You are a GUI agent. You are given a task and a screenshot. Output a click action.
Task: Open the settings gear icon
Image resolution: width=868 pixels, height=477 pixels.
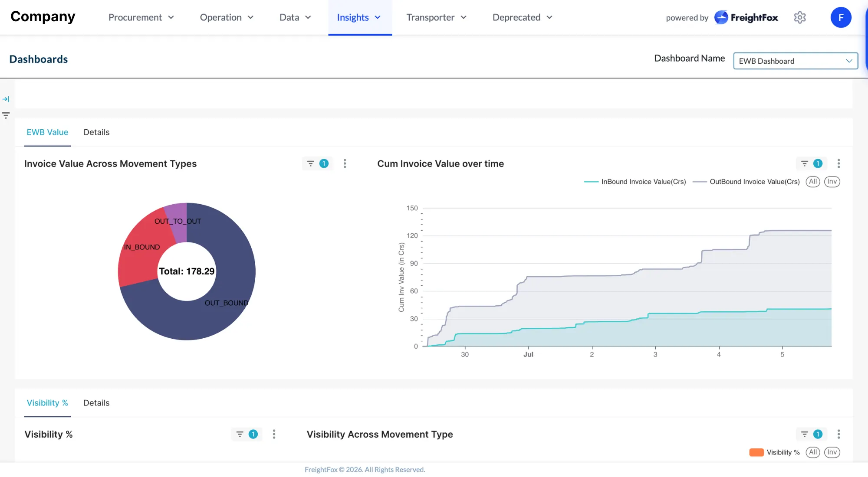[x=800, y=17]
